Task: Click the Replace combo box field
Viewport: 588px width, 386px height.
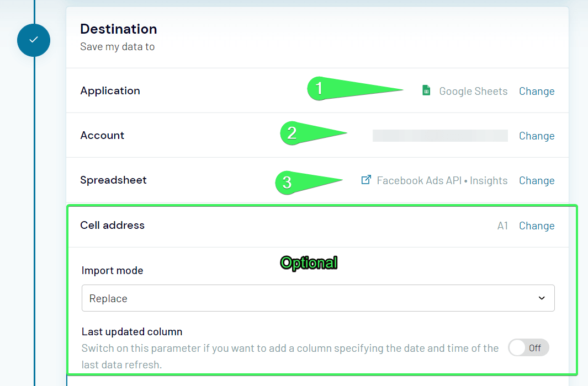Action: [x=318, y=298]
